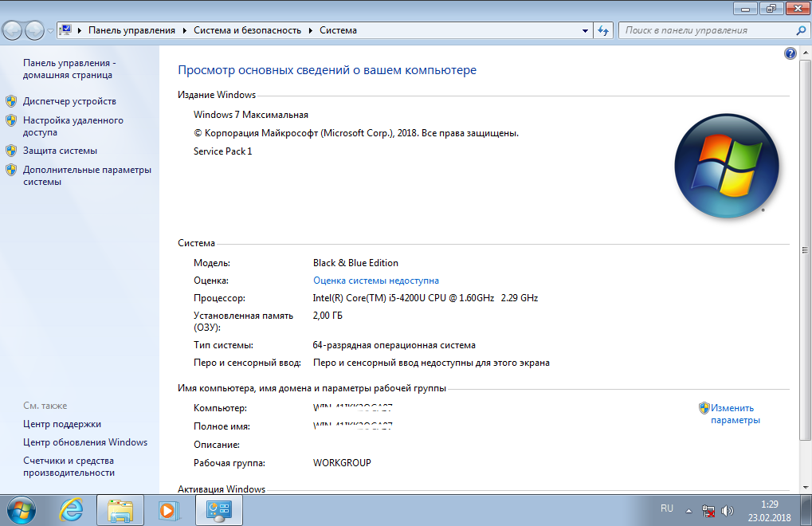Click shield icon beside Дополнительные параметры системы
This screenshot has height=526, width=812.
click(11, 170)
